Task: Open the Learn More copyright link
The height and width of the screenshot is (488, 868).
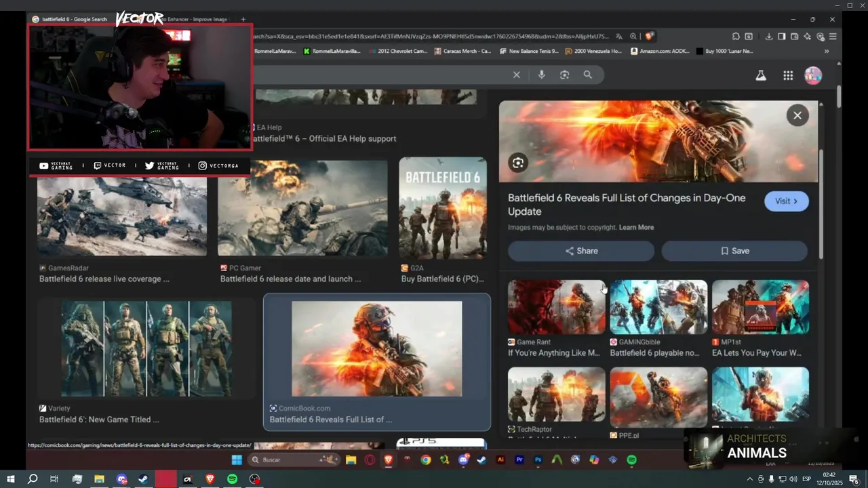Action: pyautogui.click(x=636, y=227)
